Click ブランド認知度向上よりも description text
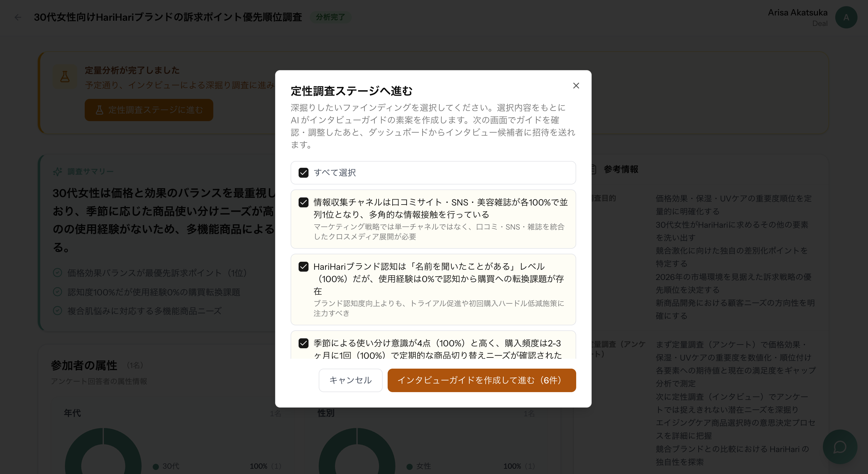 pyautogui.click(x=439, y=308)
